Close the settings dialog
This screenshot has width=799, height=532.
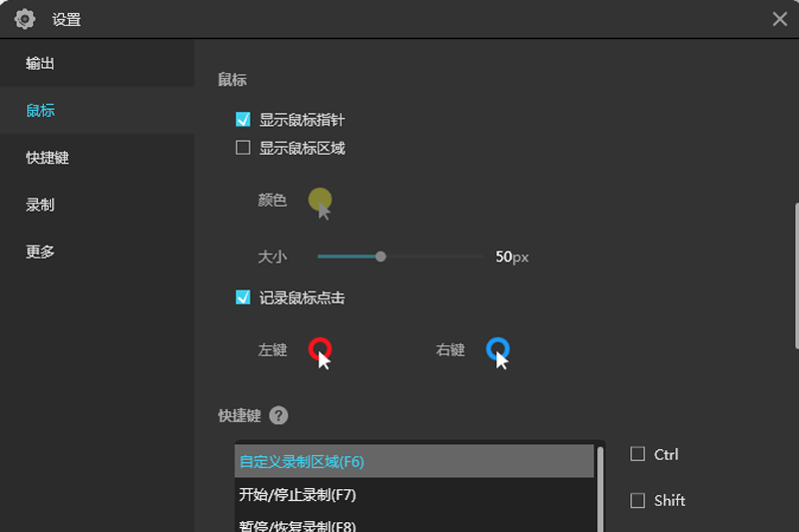780,19
